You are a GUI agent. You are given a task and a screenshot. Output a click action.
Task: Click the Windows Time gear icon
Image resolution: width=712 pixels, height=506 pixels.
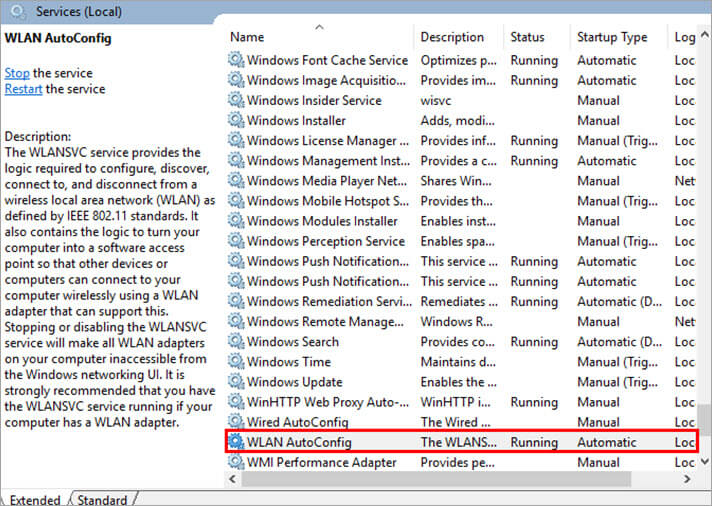coord(236,362)
